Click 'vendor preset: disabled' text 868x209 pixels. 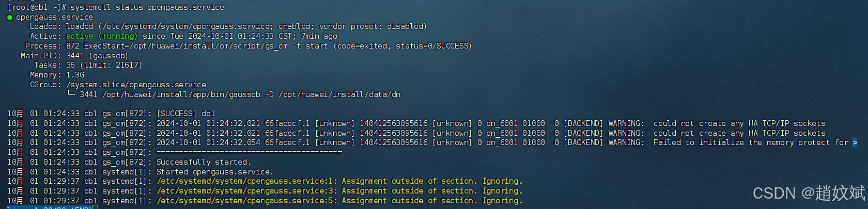click(371, 26)
